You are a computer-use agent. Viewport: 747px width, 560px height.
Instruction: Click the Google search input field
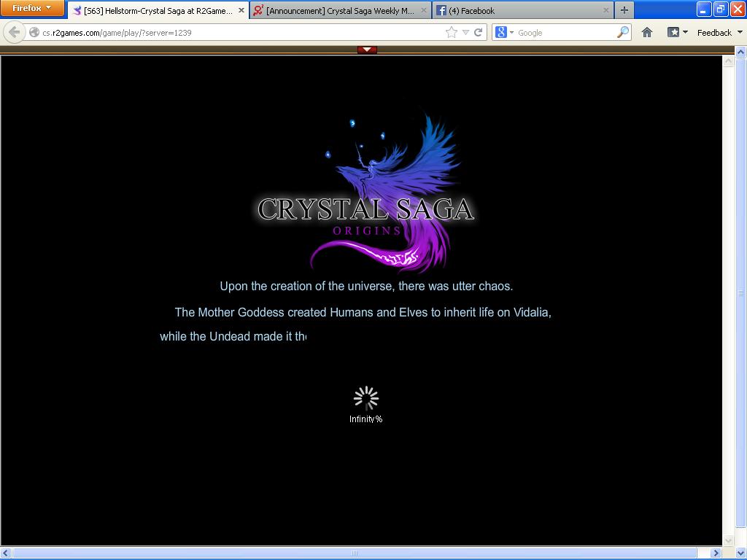565,32
